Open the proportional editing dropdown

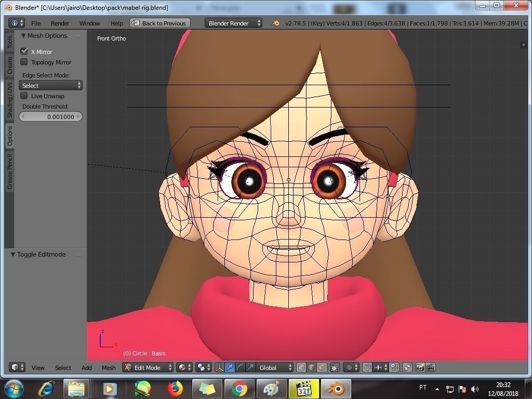click(x=351, y=367)
